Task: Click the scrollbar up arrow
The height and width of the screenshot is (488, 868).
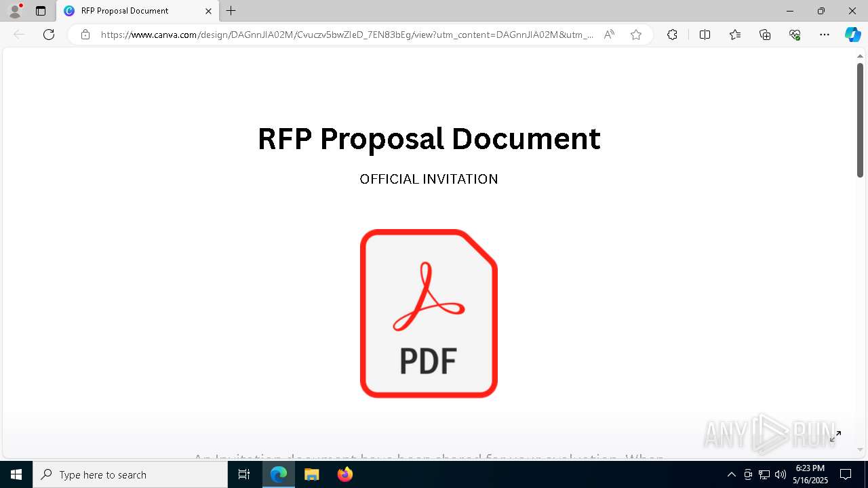Action: click(861, 55)
